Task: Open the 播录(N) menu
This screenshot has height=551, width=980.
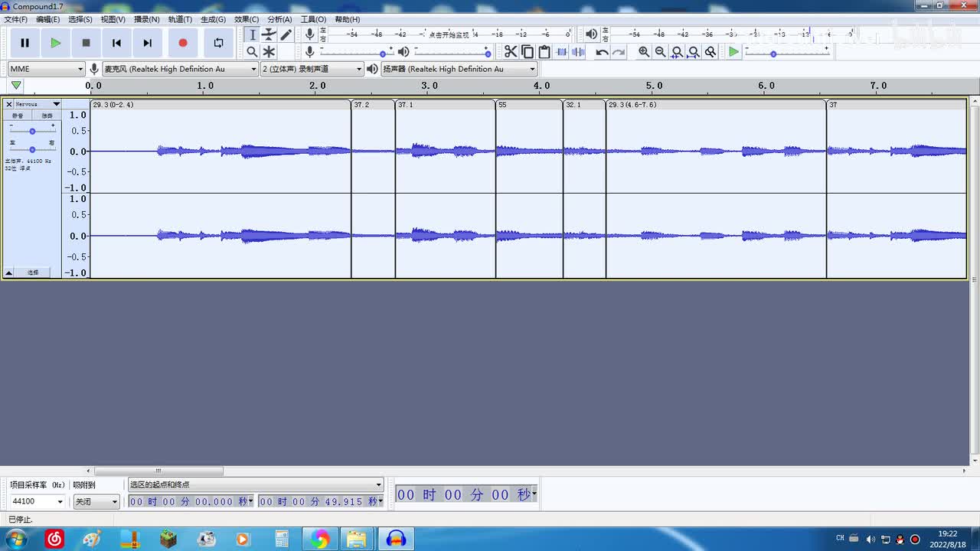Action: coord(147,19)
